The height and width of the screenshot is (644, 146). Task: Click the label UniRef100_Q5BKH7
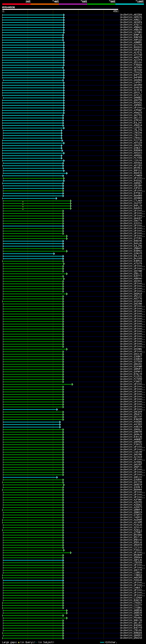coord(131,249)
